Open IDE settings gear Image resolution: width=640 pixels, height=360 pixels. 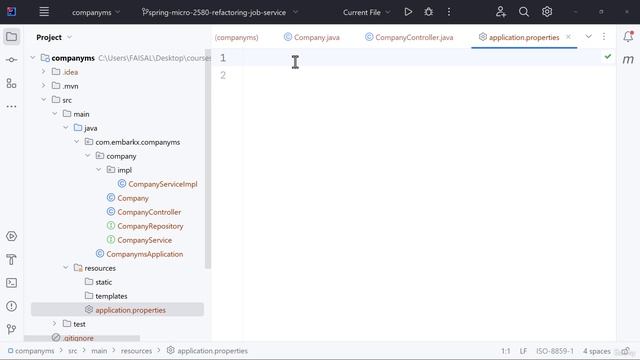click(547, 12)
